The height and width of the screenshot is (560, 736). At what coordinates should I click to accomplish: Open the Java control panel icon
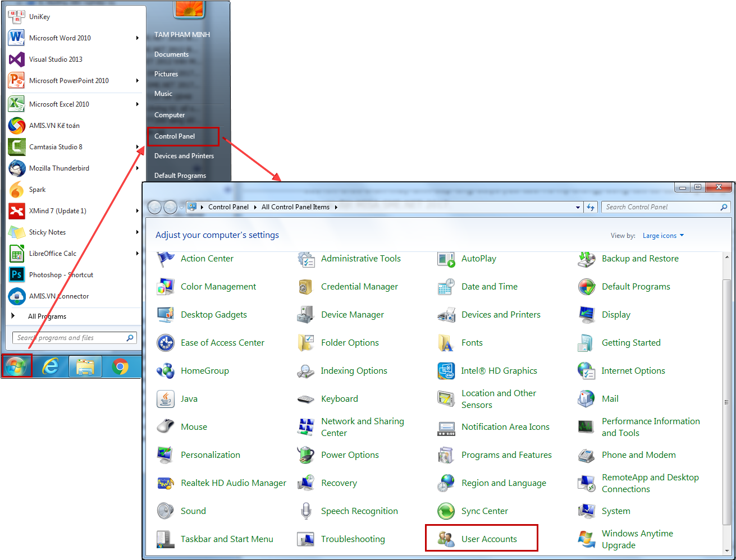click(165, 399)
